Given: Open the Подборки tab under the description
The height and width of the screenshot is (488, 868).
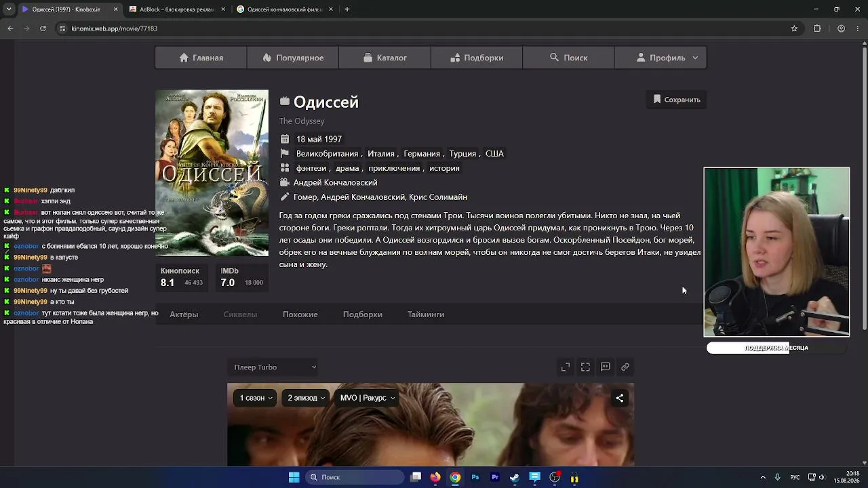Looking at the screenshot, I should [363, 314].
